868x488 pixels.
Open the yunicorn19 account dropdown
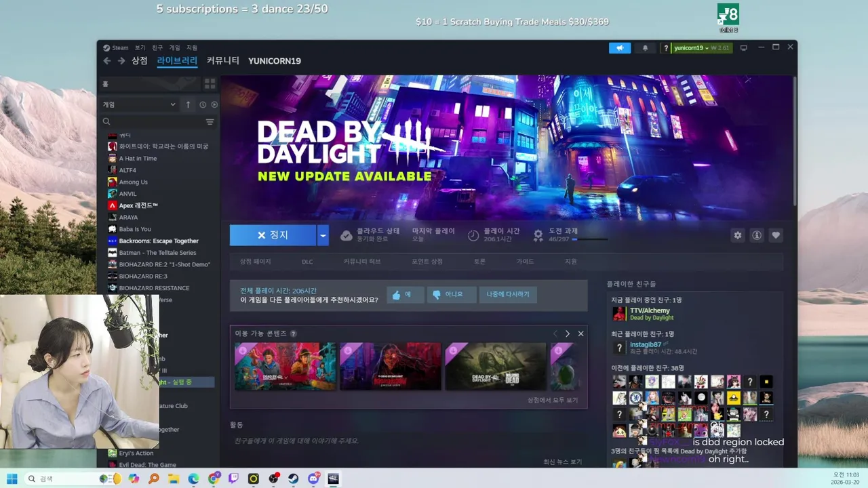pyautogui.click(x=701, y=48)
